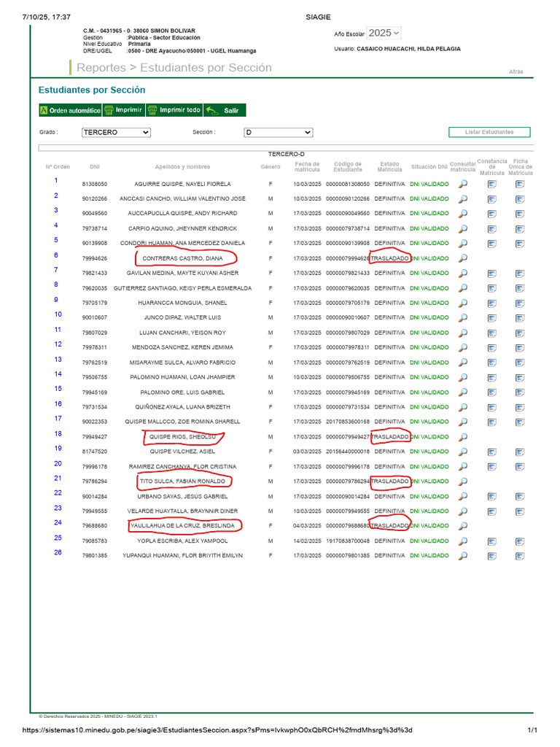The width and height of the screenshot is (560, 747).
Task: Click the Atrás link
Action: coord(516,71)
